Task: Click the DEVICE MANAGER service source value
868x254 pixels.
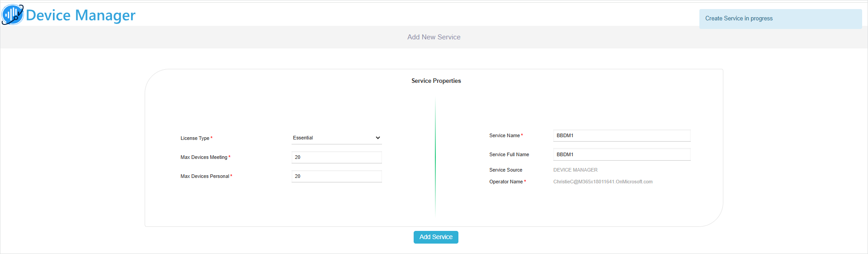Action: coord(576,170)
